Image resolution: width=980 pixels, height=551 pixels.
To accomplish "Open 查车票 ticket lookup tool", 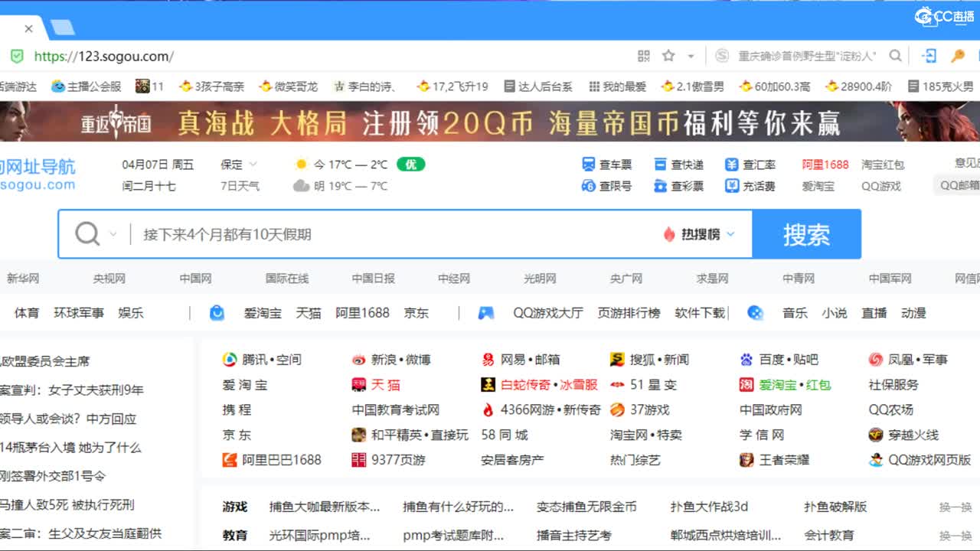I will pos(607,165).
